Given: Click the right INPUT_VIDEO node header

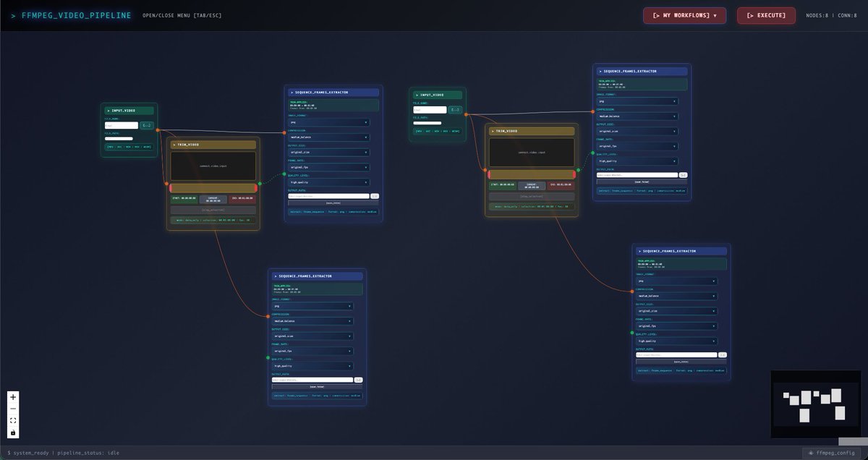Looking at the screenshot, I should point(438,95).
